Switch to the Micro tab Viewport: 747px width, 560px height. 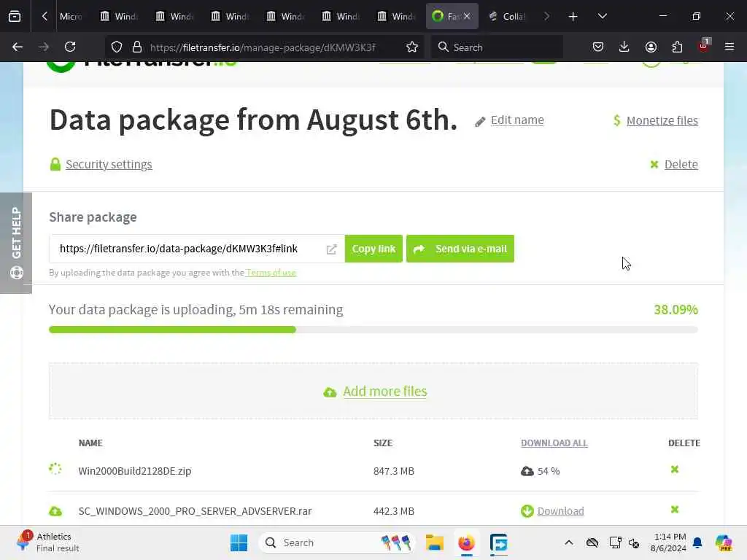point(71,17)
